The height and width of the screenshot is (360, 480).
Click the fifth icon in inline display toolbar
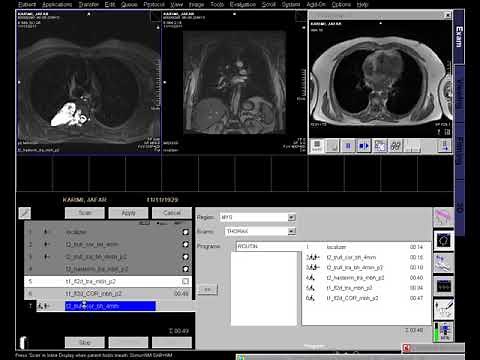(x=380, y=146)
